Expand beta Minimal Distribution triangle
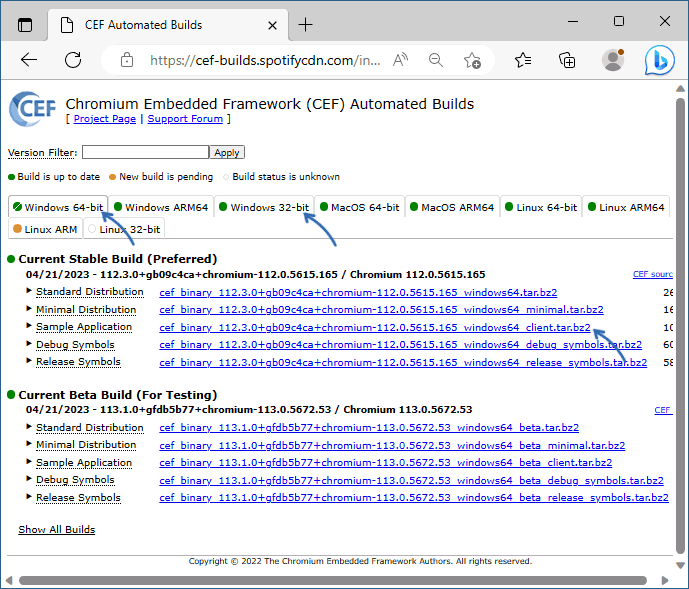 29,444
